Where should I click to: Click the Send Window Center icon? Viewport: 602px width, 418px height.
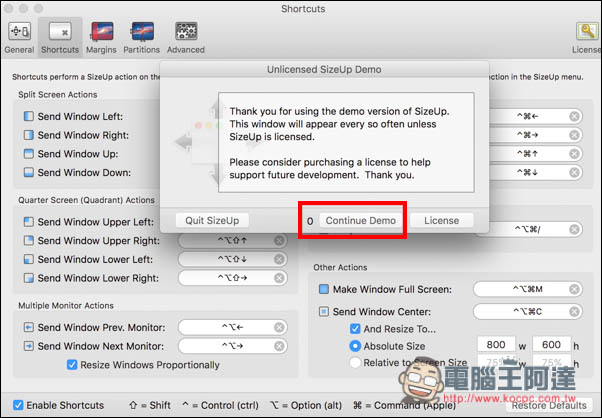click(x=324, y=311)
